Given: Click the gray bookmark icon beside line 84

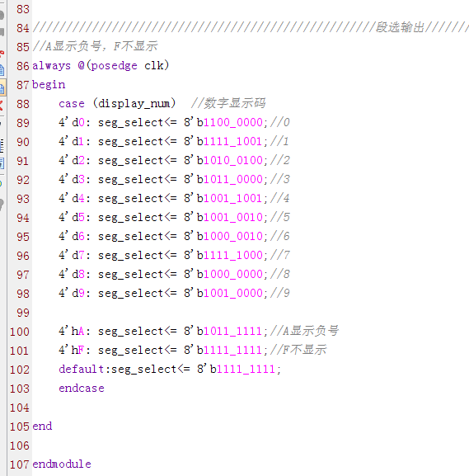Looking at the screenshot, I should [x=2, y=32].
